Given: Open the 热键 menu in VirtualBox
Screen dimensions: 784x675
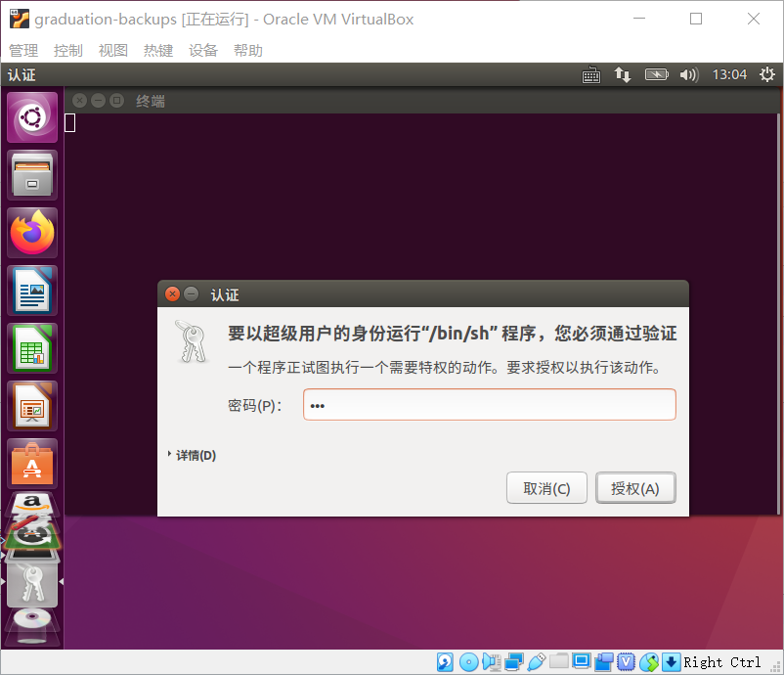Looking at the screenshot, I should pos(158,50).
